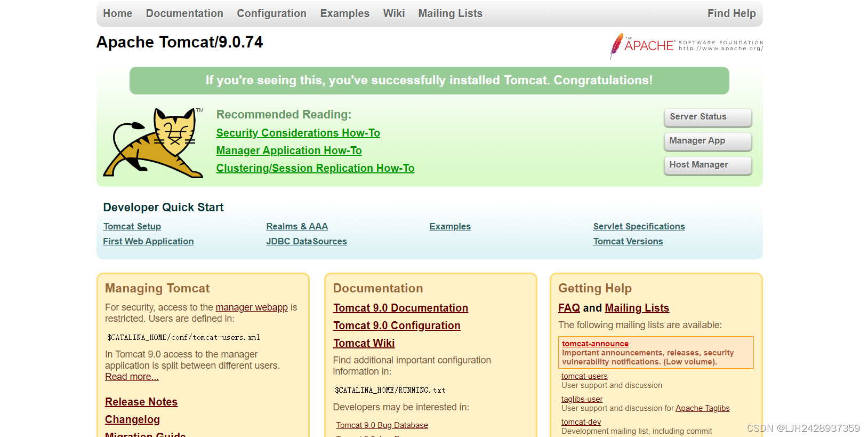Open the Servlet Specifications link

click(x=639, y=226)
